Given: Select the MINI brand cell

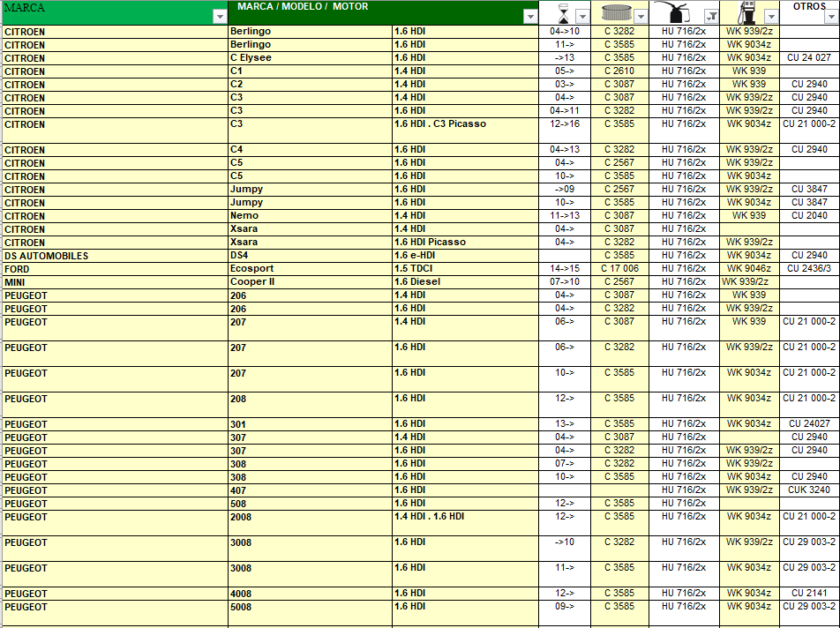Looking at the screenshot, I should pos(115,282).
